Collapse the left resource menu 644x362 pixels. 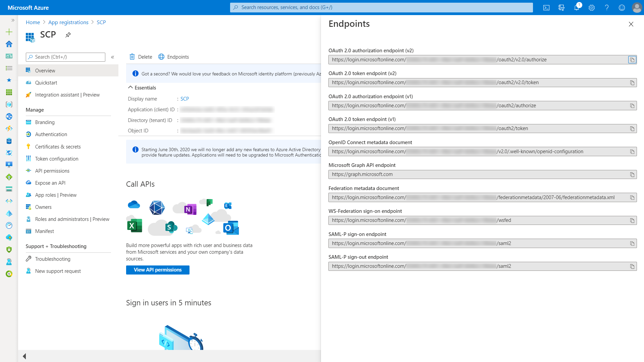113,57
